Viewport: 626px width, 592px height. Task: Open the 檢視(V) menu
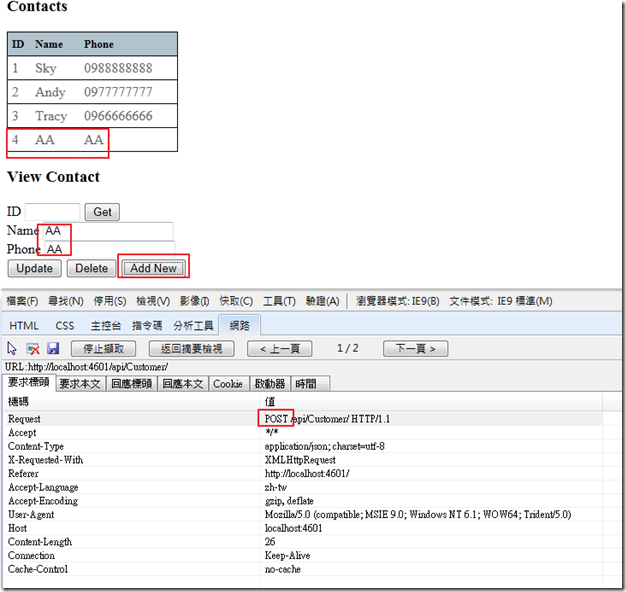(153, 301)
